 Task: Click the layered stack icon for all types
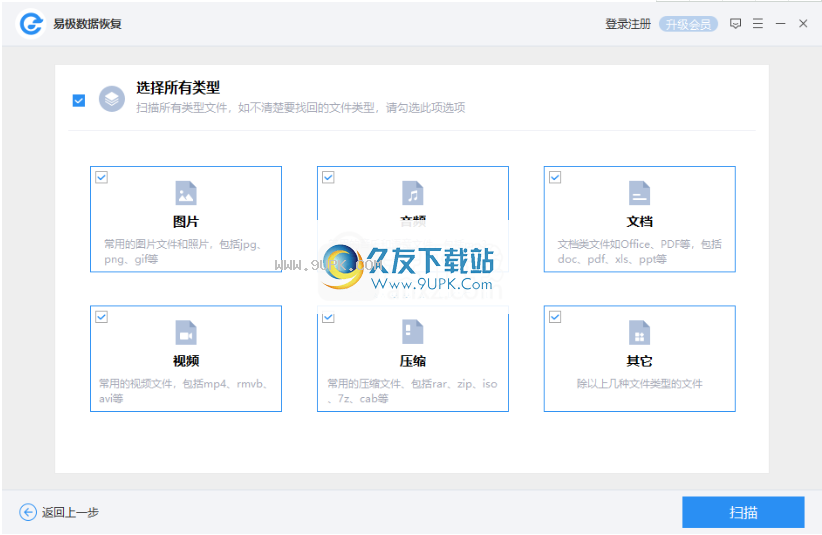tap(112, 99)
